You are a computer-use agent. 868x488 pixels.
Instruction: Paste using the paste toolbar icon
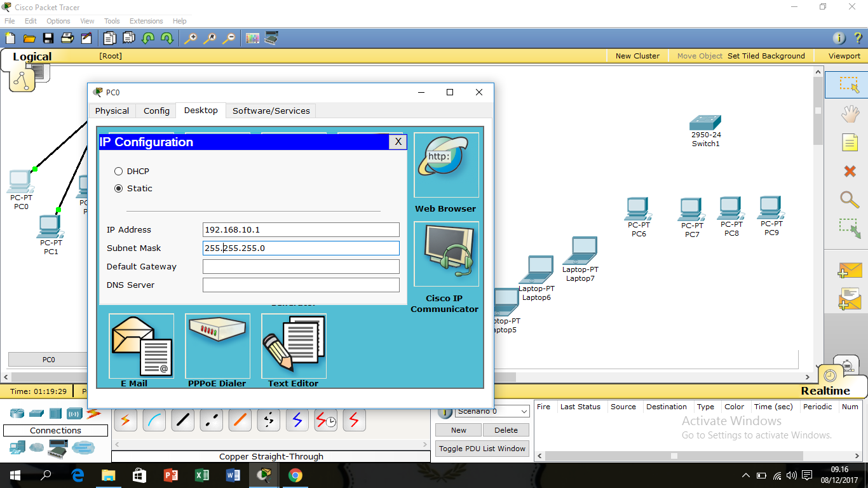[129, 38]
